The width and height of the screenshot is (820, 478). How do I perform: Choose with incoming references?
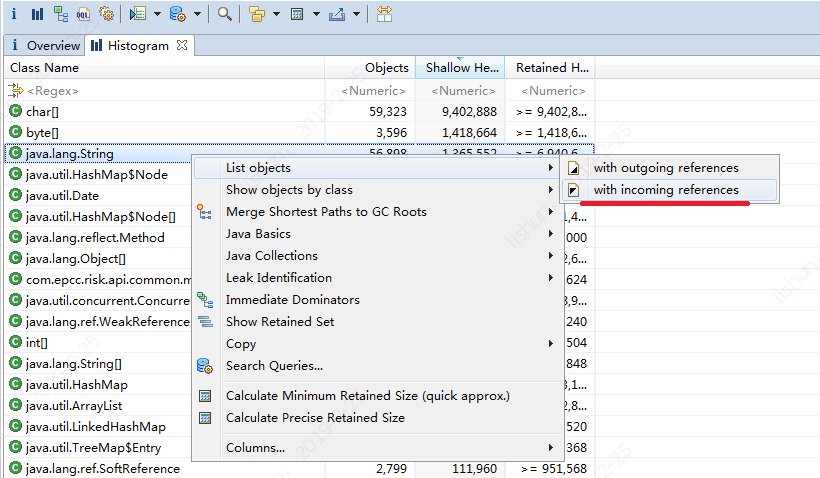tap(669, 190)
